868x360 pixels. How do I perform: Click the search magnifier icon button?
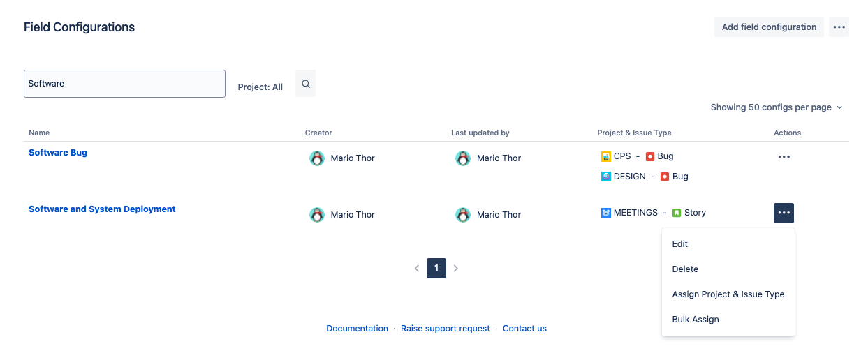coord(305,84)
